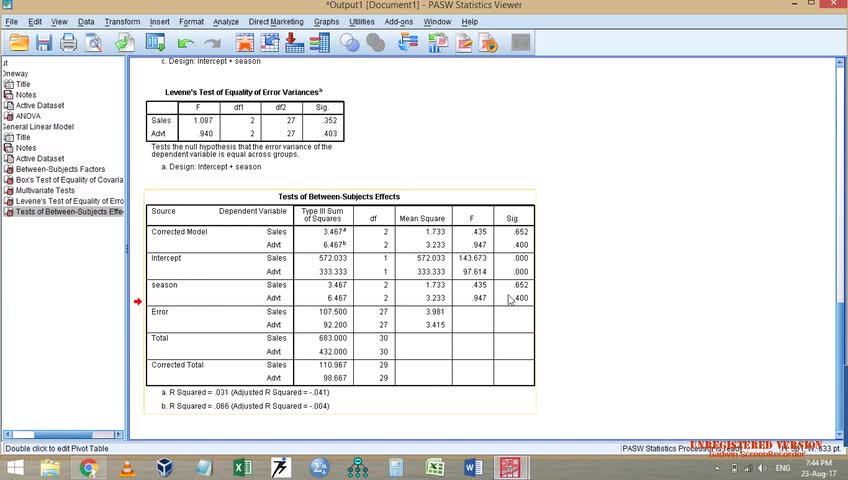Click the Create/Edit autoscript pencil icon
This screenshot has width=848, height=480.
464,42
